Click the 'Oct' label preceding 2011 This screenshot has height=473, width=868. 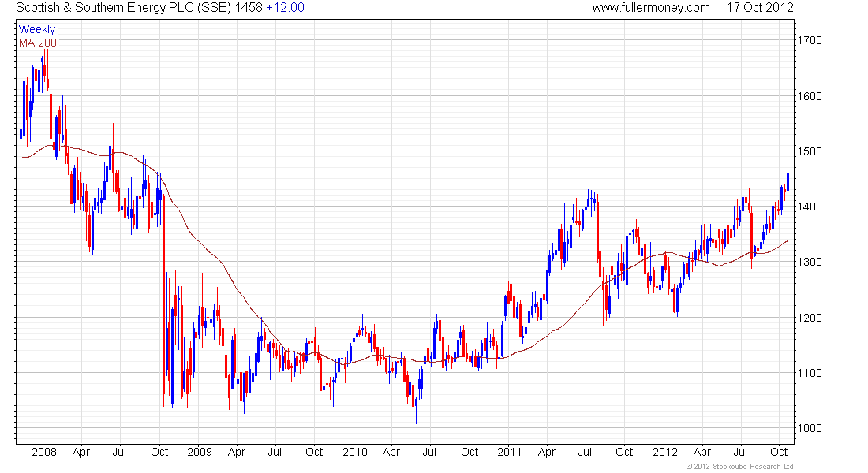point(470,452)
